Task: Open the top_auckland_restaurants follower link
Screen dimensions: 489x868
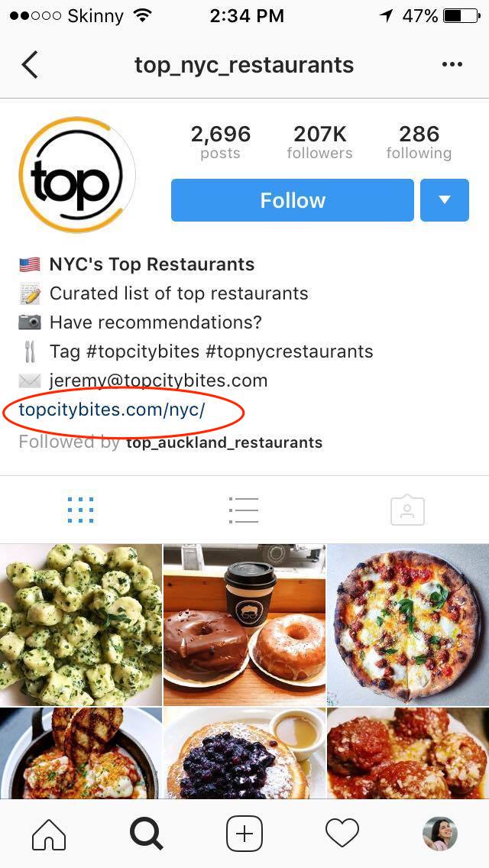Action: tap(225, 443)
